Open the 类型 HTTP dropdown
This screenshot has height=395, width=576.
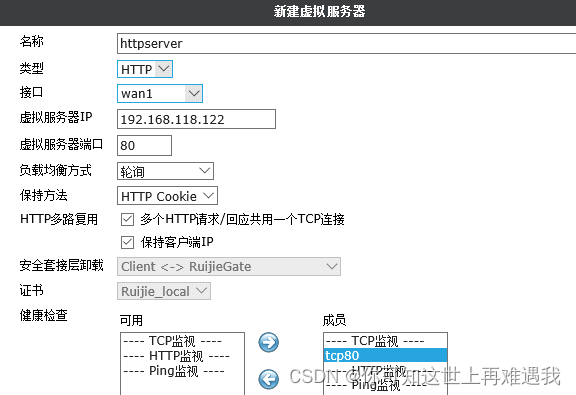coord(145,69)
